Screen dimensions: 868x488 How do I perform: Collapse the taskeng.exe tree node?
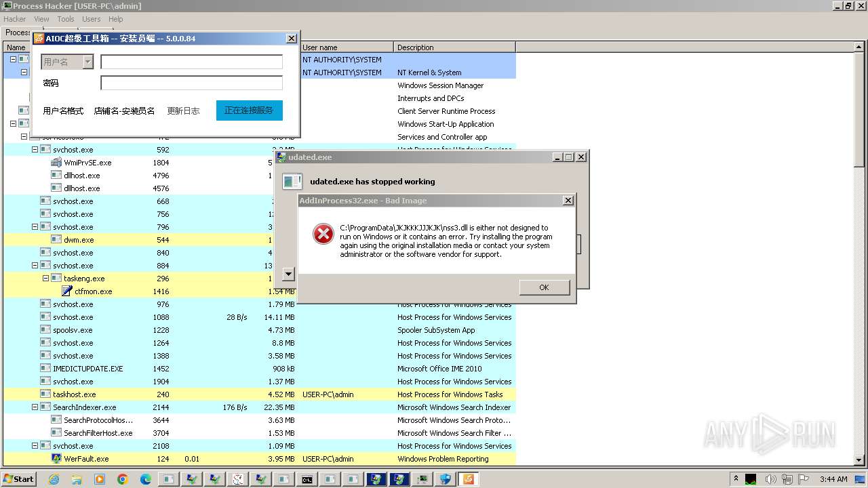pos(45,279)
